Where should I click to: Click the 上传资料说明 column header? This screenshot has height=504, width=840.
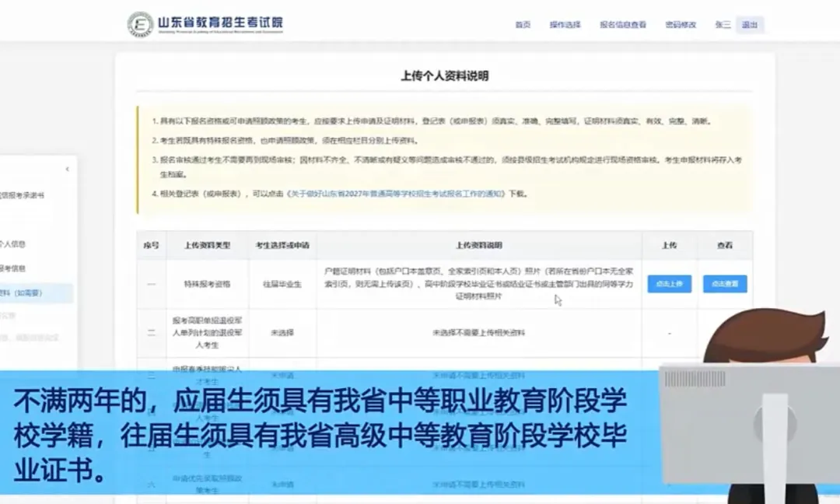coord(479,245)
